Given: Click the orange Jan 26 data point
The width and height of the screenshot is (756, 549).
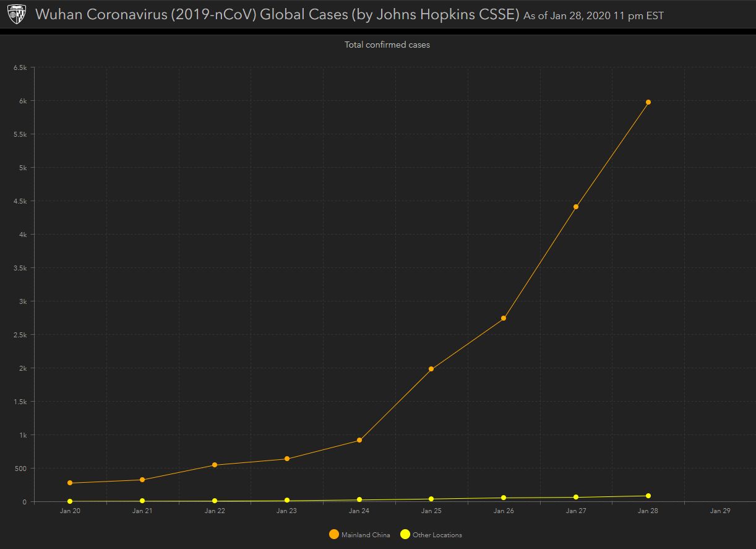Looking at the screenshot, I should 504,318.
